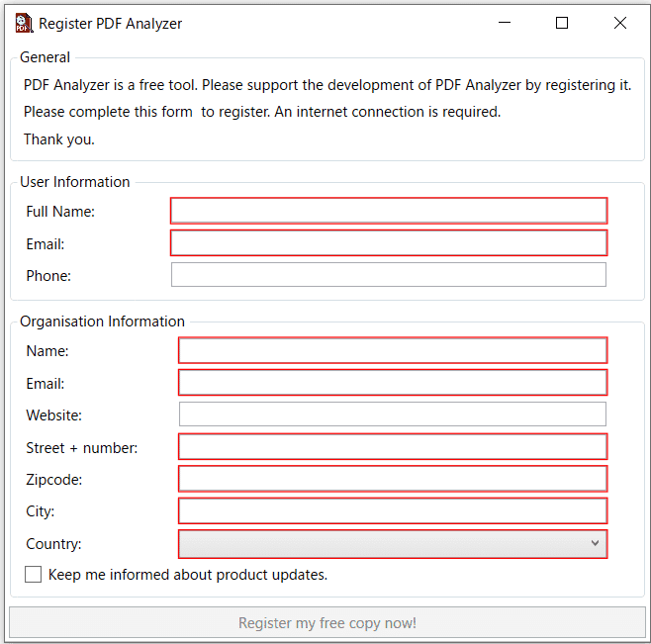This screenshot has width=651, height=644.
Task: Click into the Zipcode field
Action: [x=392, y=479]
